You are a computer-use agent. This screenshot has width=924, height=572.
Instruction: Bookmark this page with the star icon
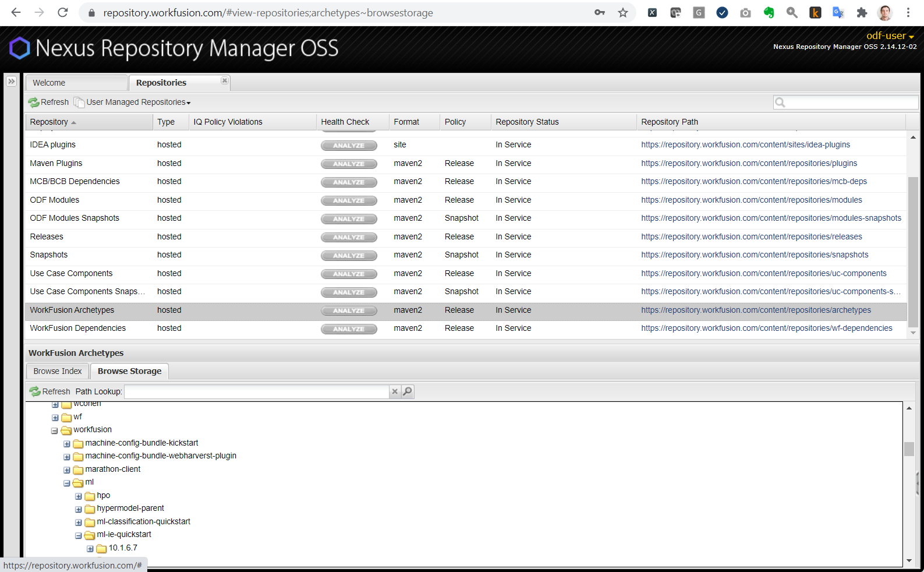(623, 12)
